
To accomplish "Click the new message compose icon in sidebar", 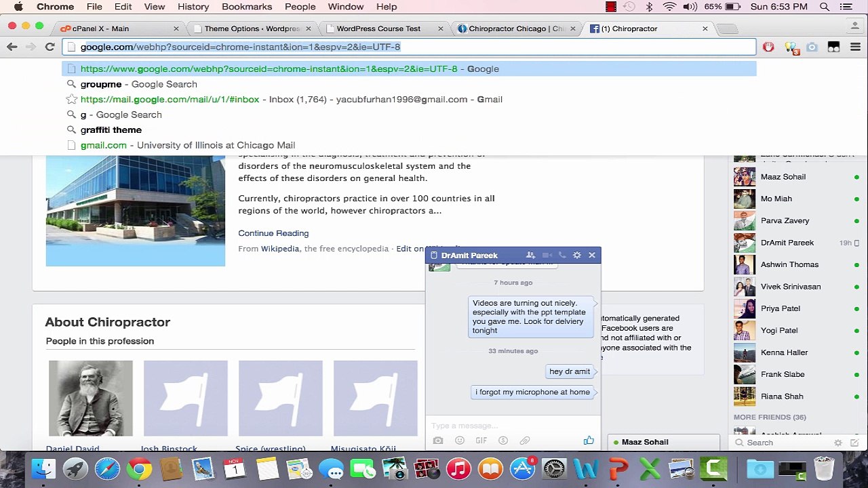I will tap(856, 443).
